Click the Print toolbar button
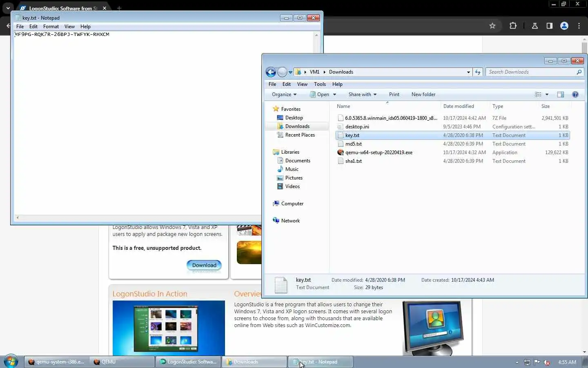 click(394, 94)
